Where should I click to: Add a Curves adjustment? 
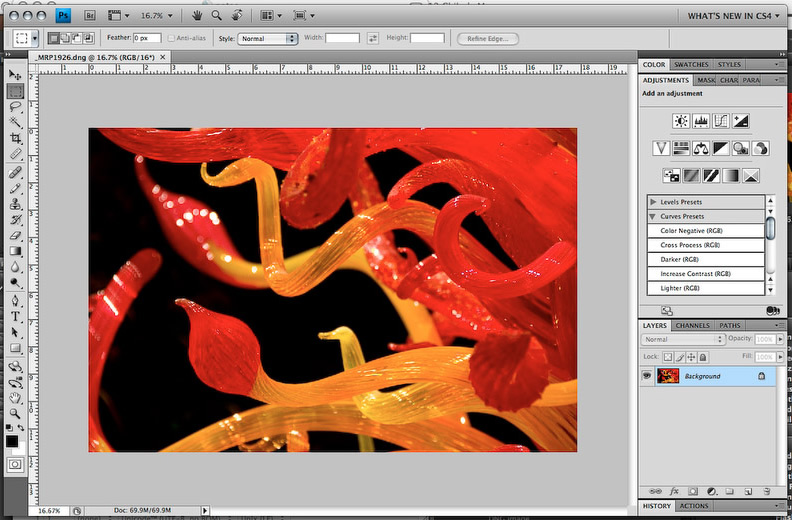click(721, 121)
